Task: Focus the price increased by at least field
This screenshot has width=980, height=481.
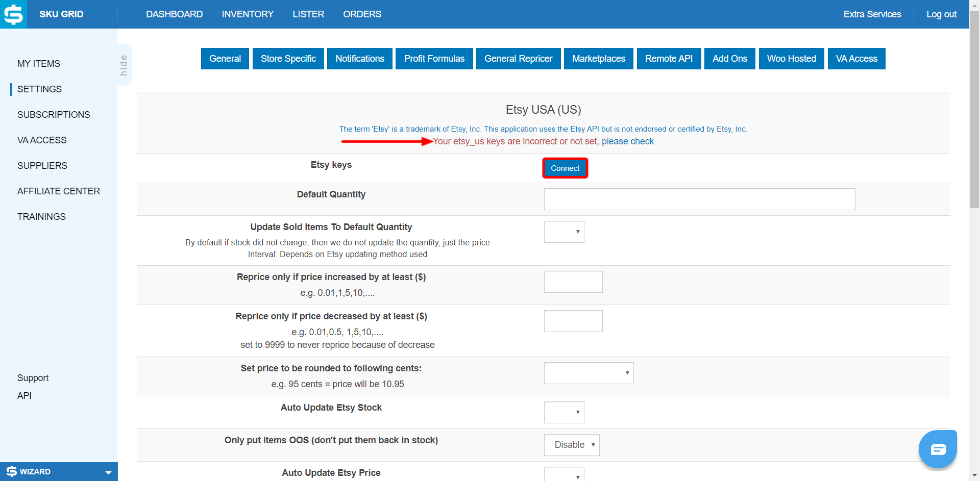Action: pos(573,282)
